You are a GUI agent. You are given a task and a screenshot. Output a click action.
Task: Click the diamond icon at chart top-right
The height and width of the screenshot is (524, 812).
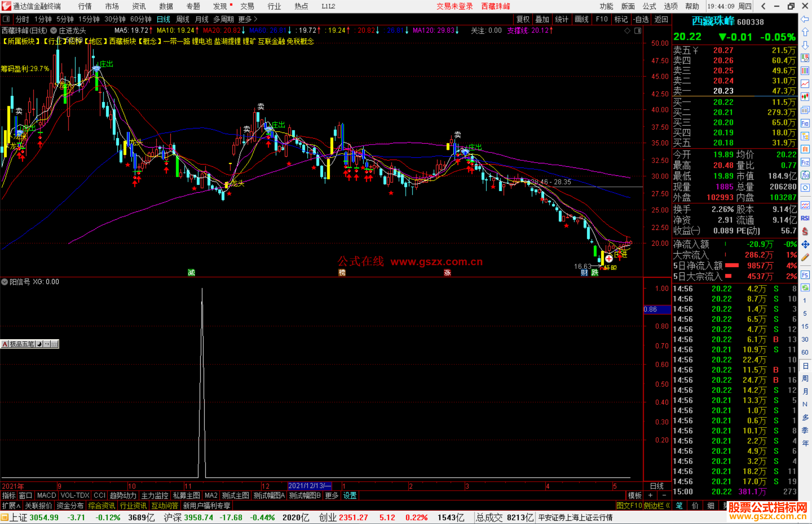627,31
